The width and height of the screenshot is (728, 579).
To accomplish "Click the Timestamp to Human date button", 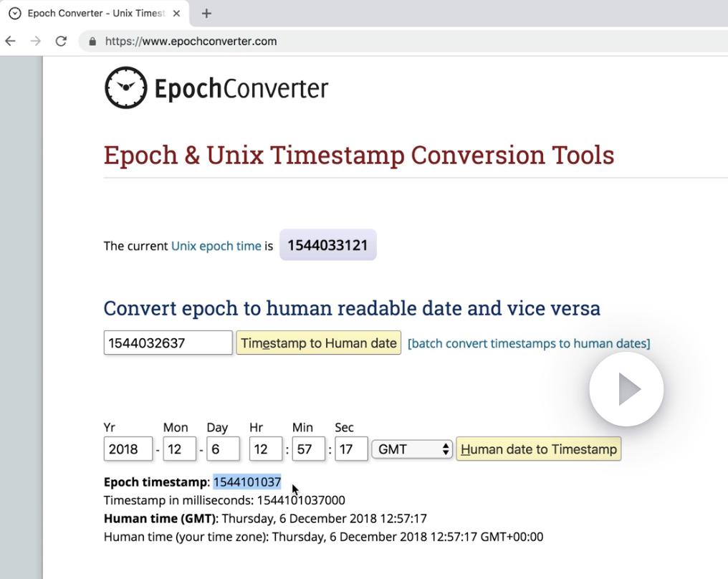I will pyautogui.click(x=319, y=343).
